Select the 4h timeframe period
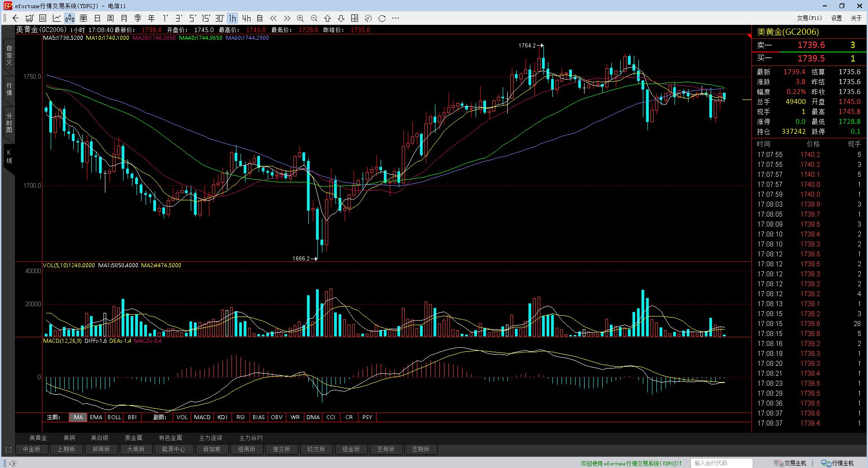868x468 pixels. [246, 18]
